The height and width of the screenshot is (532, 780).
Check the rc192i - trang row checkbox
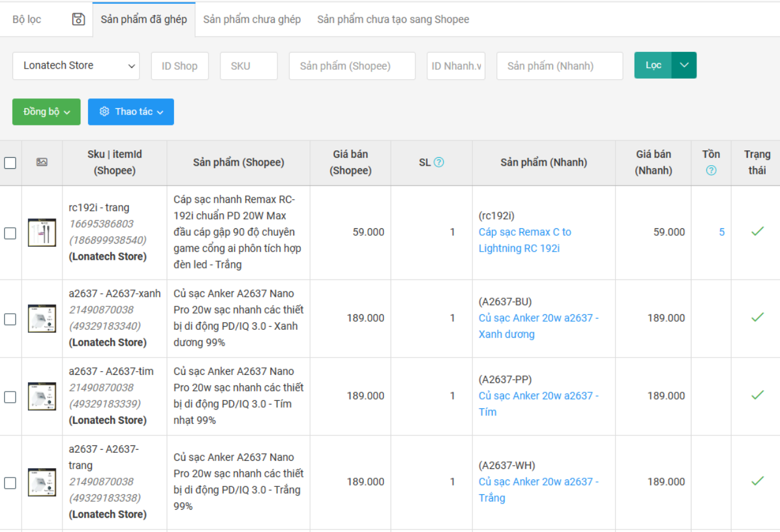click(11, 233)
